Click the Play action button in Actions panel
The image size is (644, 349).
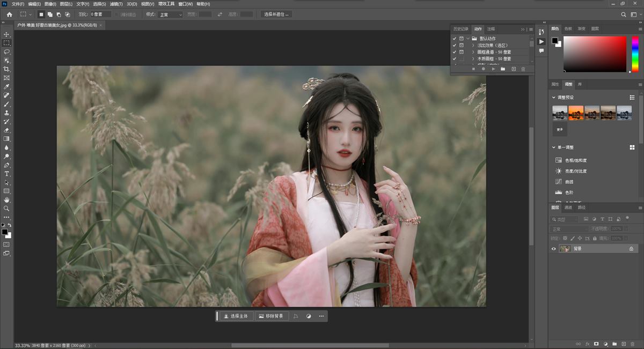tap(493, 69)
